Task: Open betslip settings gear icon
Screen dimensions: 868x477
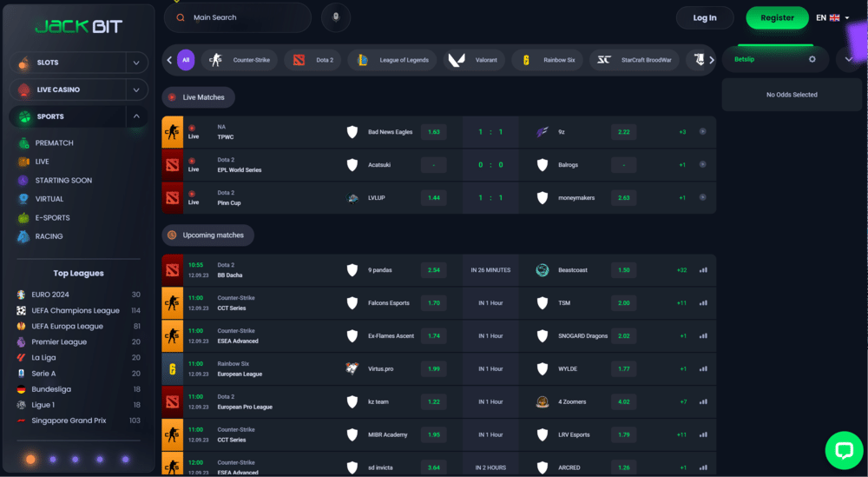Action: tap(812, 59)
